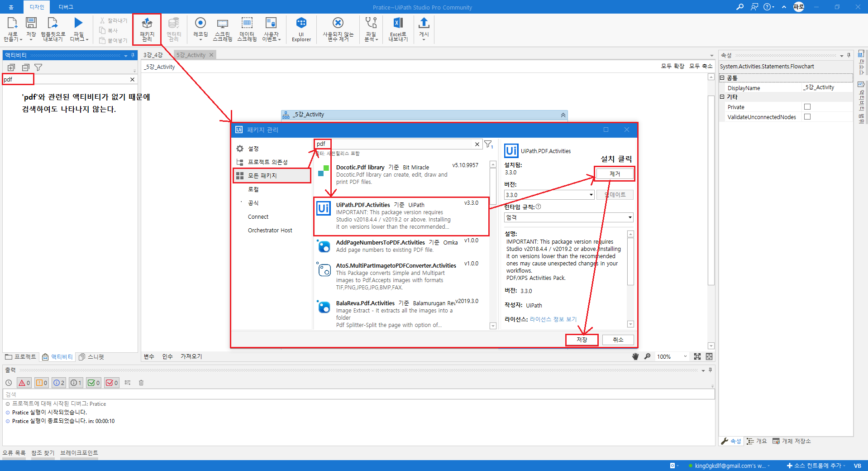Click the 저장 button in package manager
868x471 pixels.
tap(582, 340)
